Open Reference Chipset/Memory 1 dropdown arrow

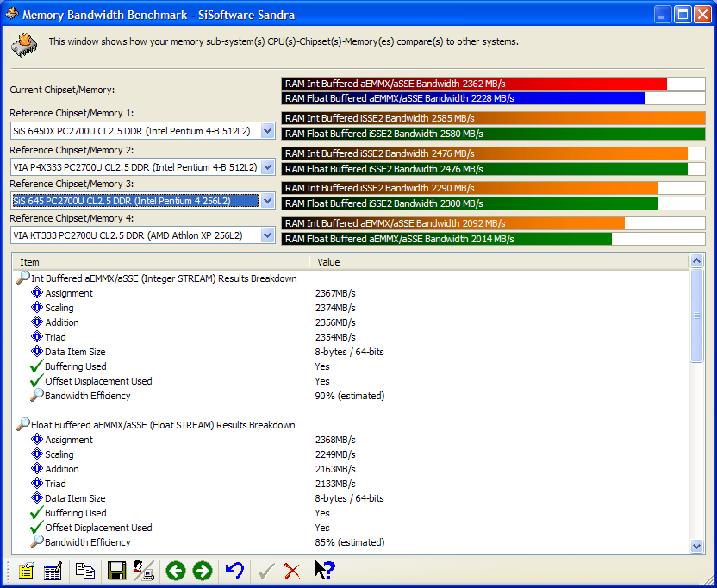(x=267, y=131)
